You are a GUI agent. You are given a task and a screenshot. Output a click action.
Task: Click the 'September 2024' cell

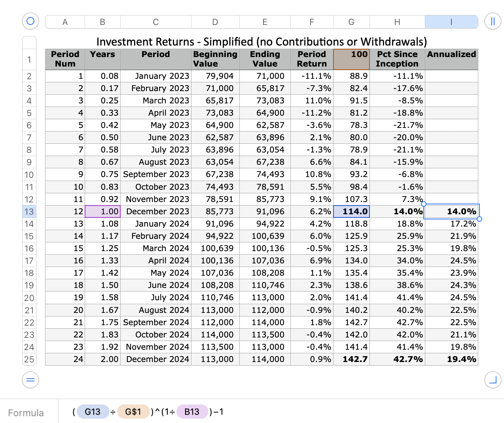[x=156, y=322]
